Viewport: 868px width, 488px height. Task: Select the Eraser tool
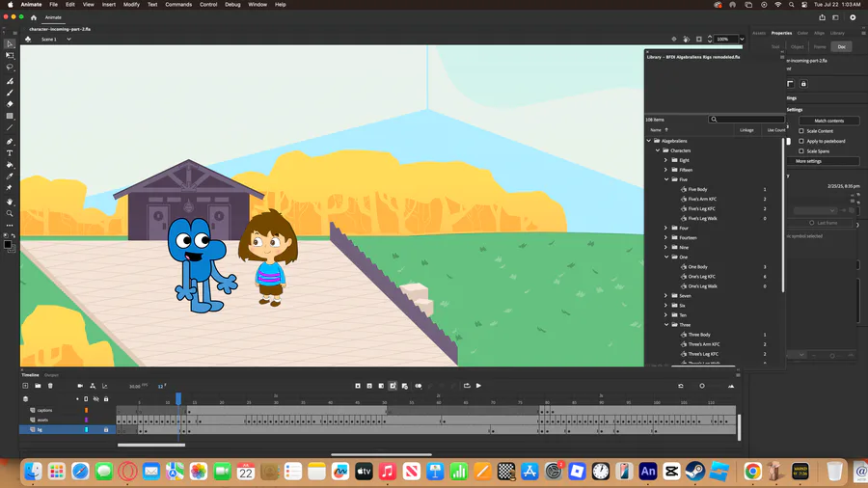10,104
